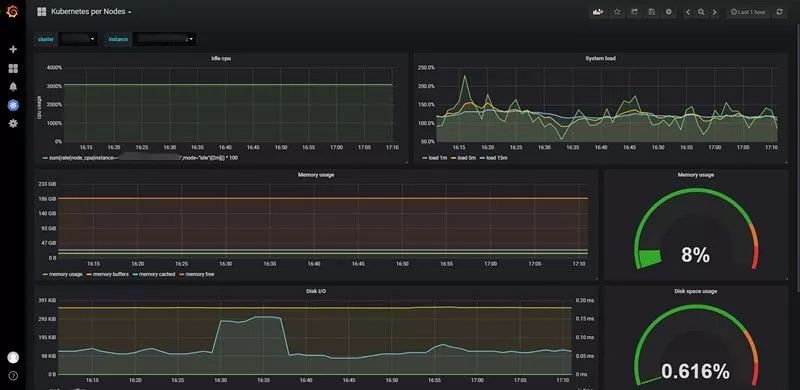Shift time range backward with left arrow
Viewport: 800px width, 390px height.
pos(688,12)
